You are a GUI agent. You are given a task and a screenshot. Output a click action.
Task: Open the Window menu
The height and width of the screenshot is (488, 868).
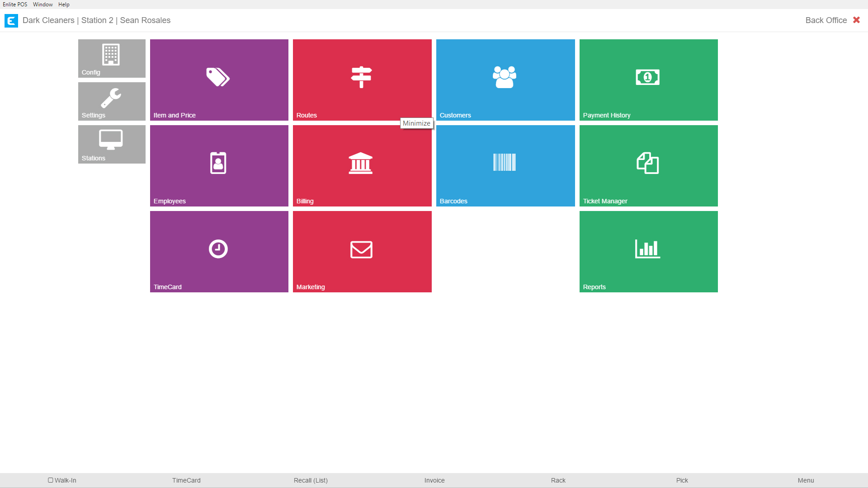[x=43, y=5]
